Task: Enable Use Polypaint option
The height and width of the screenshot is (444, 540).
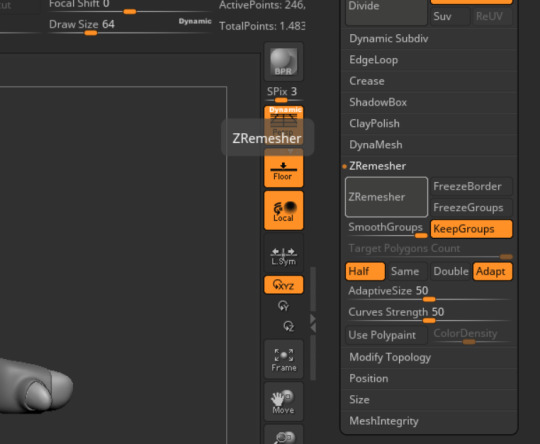Action: tap(386, 335)
